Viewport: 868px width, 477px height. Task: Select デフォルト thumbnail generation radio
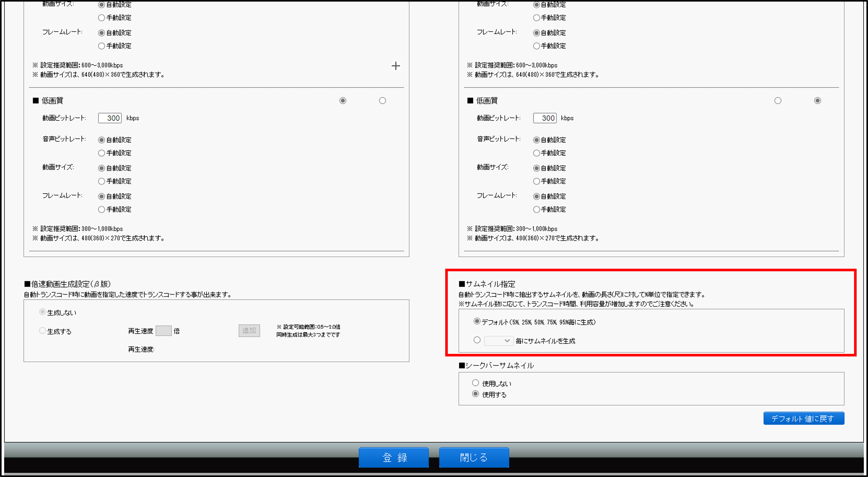pyautogui.click(x=477, y=321)
